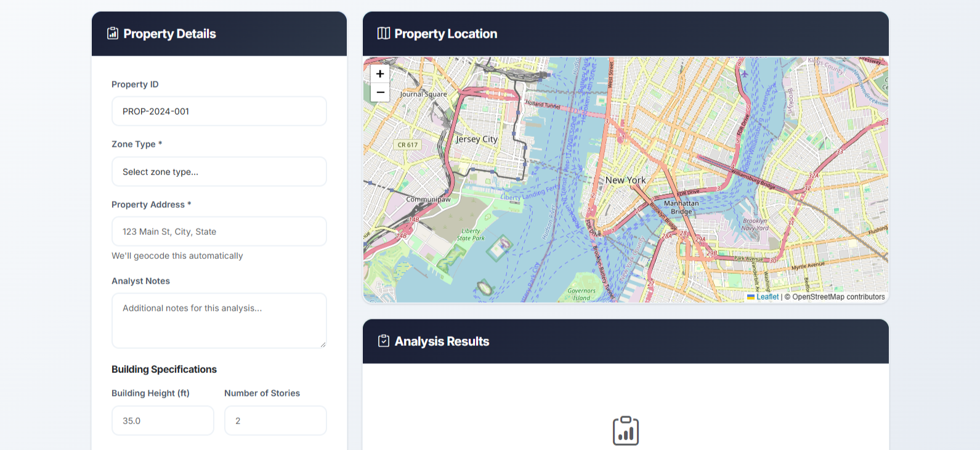
Task: Click the chart clipboard icon in results
Action: coord(626,431)
